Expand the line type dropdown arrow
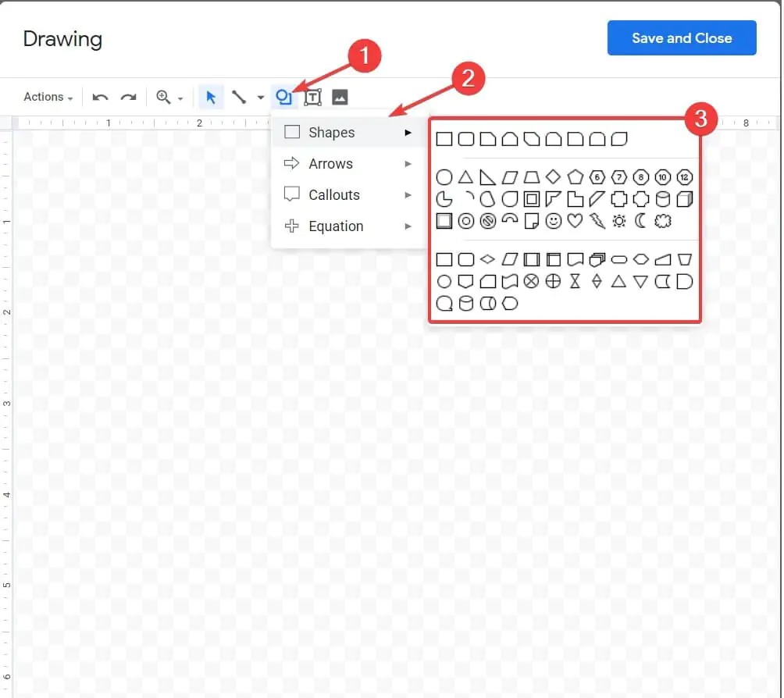The width and height of the screenshot is (784, 698). pos(261,98)
